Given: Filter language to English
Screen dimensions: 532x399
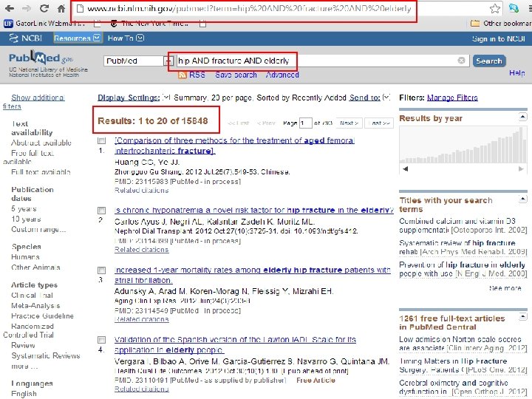Looking at the screenshot, I should click(24, 394).
